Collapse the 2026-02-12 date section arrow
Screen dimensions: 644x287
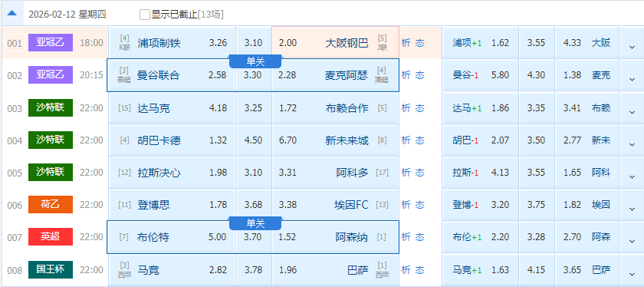[x=12, y=14]
